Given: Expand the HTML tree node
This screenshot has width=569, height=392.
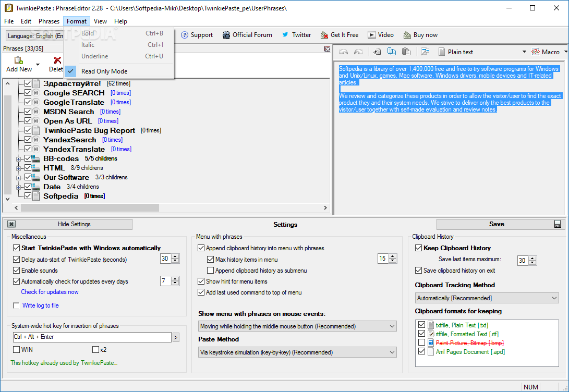Looking at the screenshot, I should (18, 168).
